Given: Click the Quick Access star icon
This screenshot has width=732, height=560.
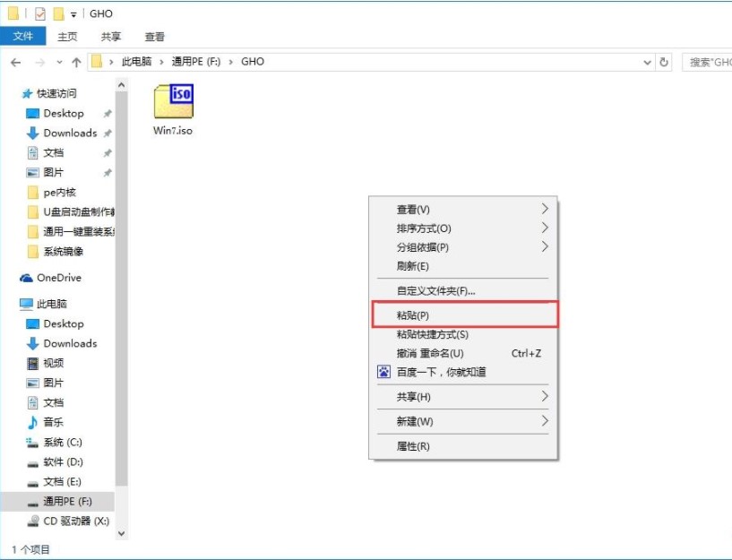Looking at the screenshot, I should point(27,94).
